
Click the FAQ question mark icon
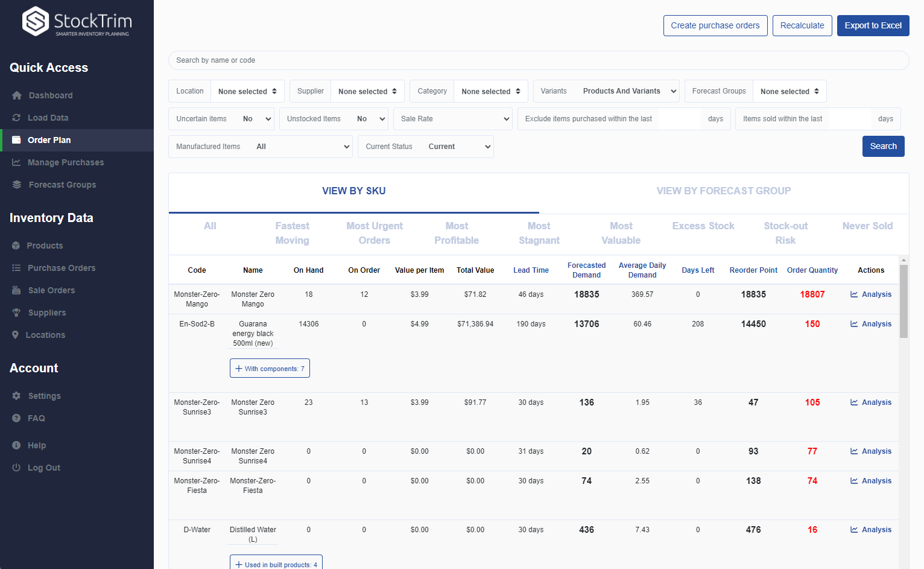pos(16,418)
